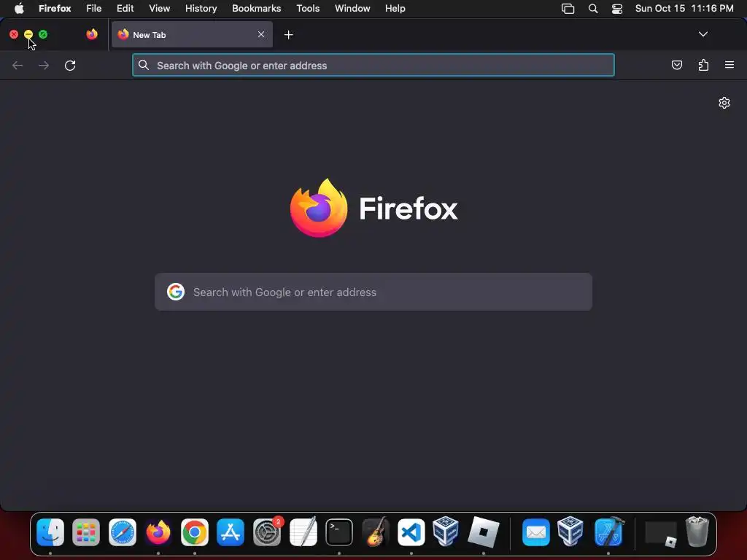Image resolution: width=747 pixels, height=560 pixels.
Task: Open the Apple menu
Action: click(x=19, y=9)
